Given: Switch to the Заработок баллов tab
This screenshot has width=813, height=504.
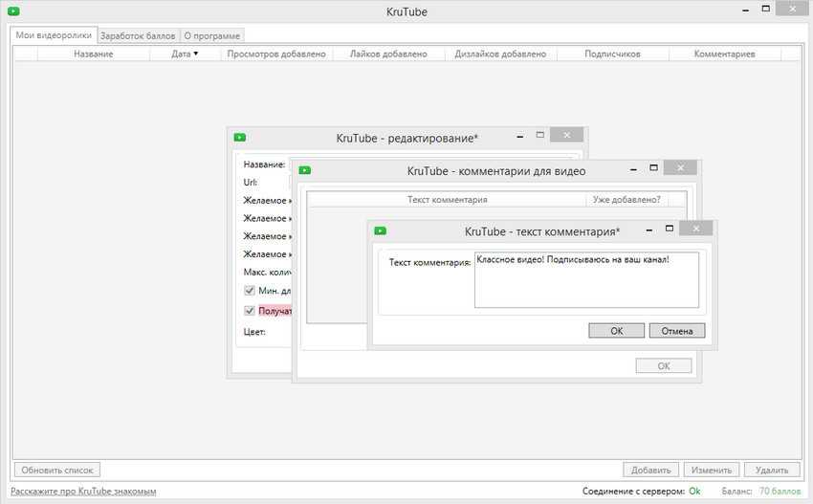Looking at the screenshot, I should point(138,35).
